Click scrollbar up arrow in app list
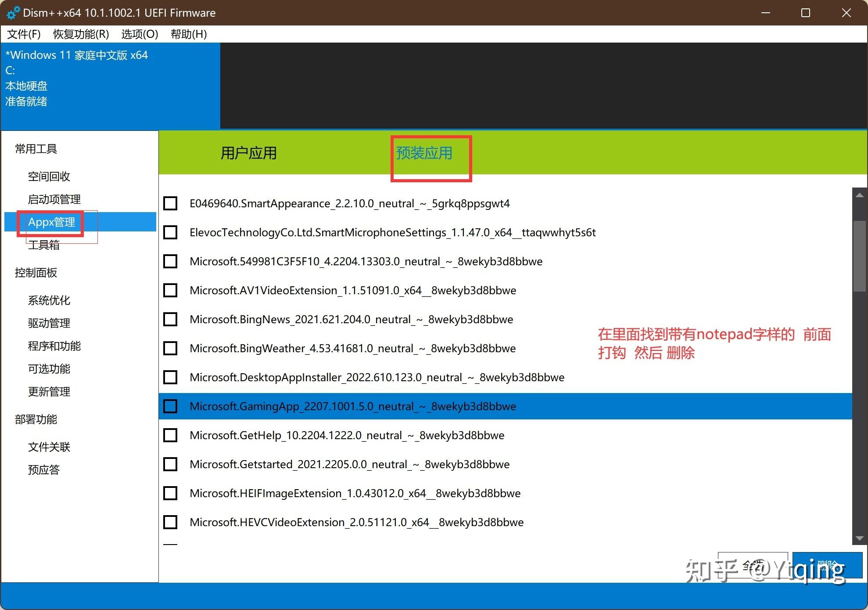Image resolution: width=868 pixels, height=610 pixels. click(859, 195)
